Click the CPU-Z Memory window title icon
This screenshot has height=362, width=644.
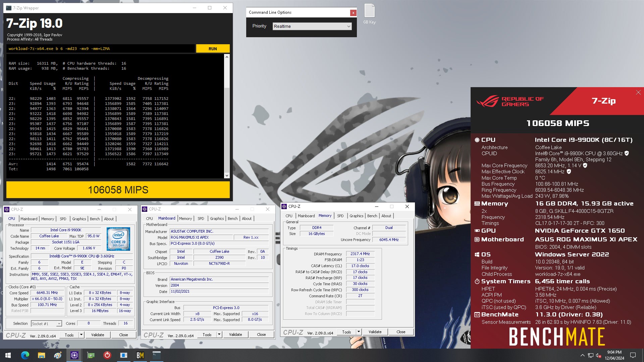coord(284,206)
